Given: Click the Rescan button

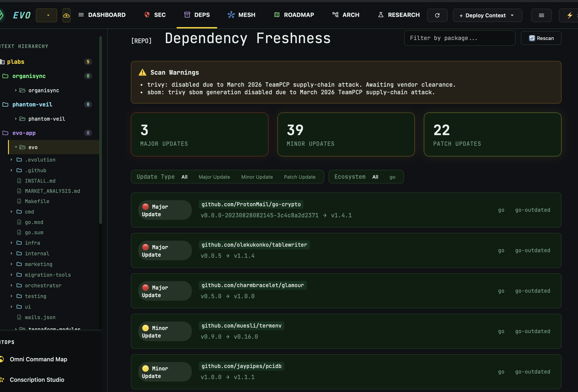Looking at the screenshot, I should [541, 38].
